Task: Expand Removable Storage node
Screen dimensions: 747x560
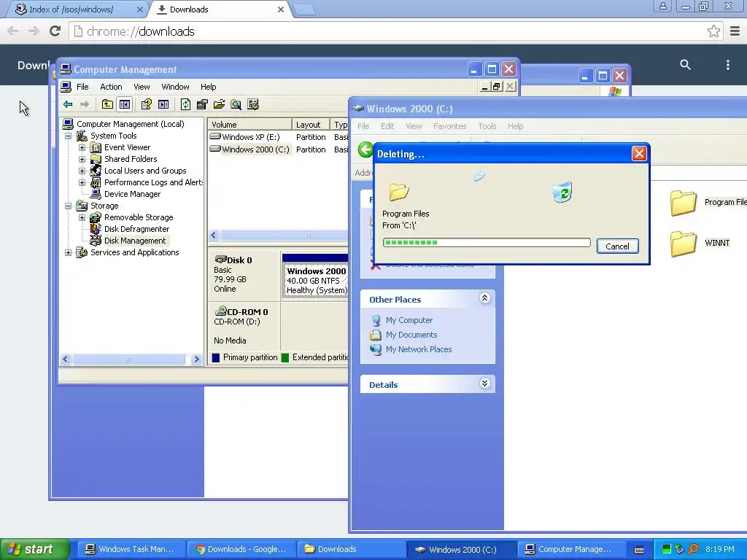Action: point(82,217)
